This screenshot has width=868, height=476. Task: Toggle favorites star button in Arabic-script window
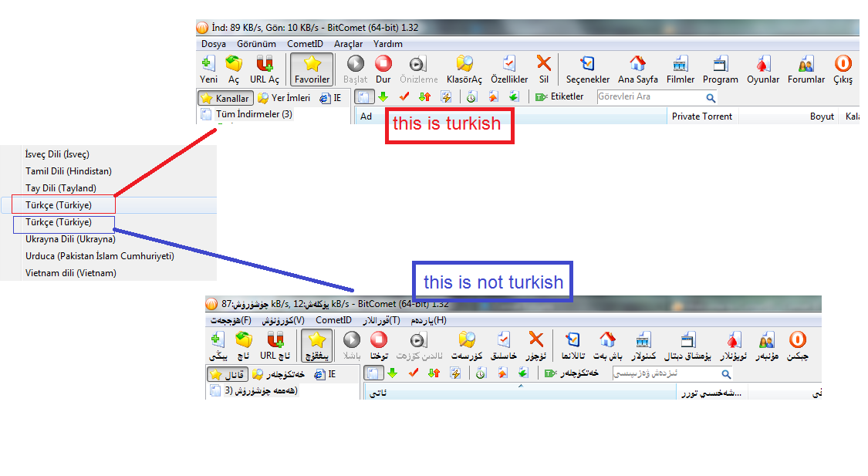coord(316,346)
